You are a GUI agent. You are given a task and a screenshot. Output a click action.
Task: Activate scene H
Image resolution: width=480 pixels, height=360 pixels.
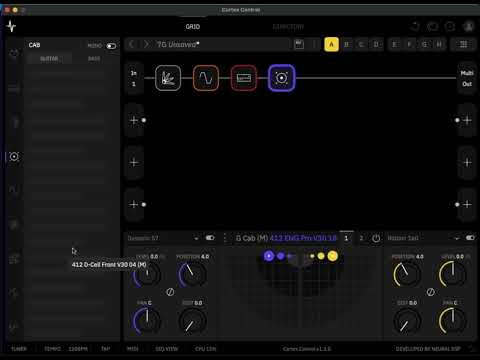439,44
